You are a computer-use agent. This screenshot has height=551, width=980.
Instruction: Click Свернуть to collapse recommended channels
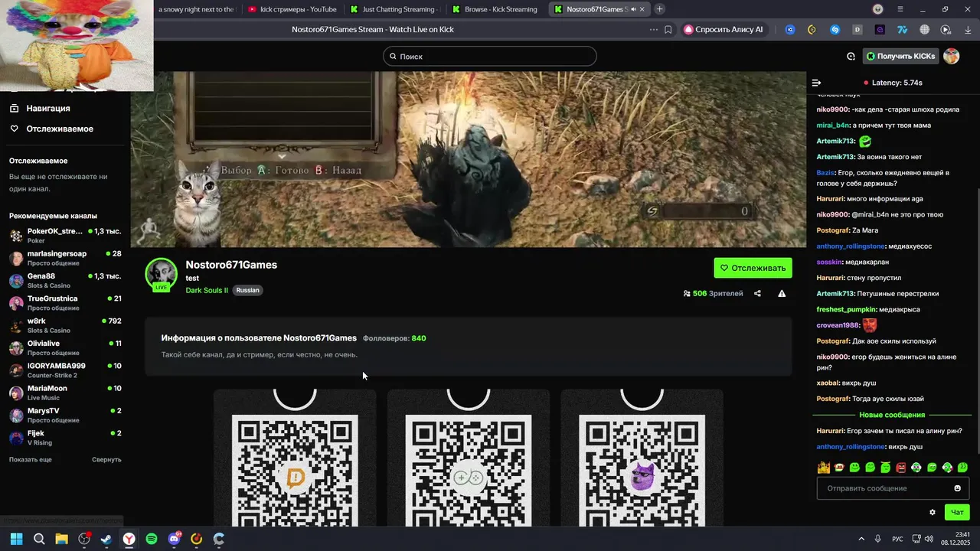point(106,459)
